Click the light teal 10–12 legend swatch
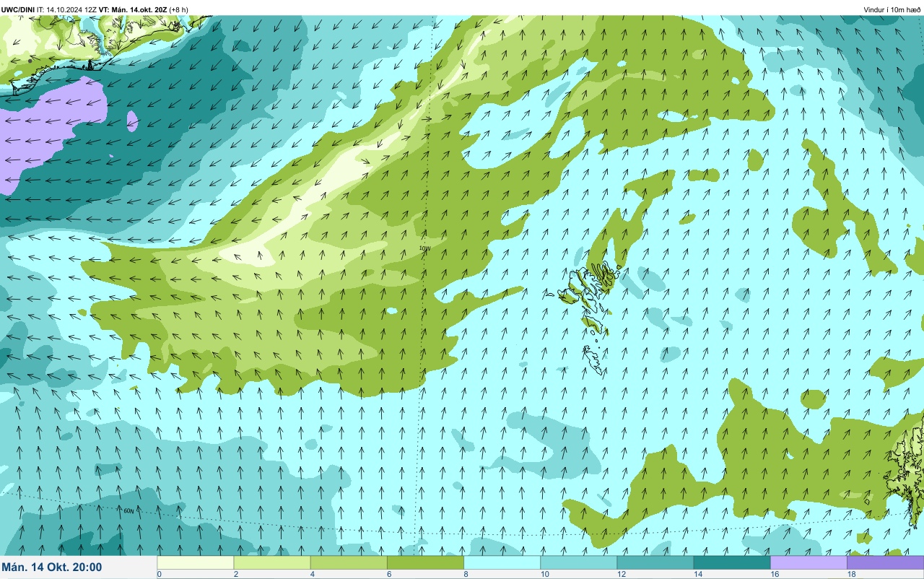924x579 pixels. click(578, 562)
